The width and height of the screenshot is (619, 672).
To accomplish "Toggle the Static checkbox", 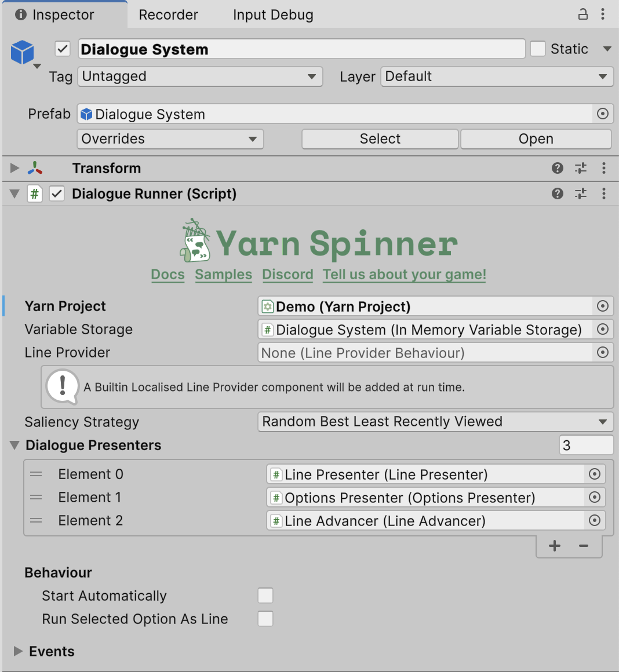I will [x=538, y=49].
